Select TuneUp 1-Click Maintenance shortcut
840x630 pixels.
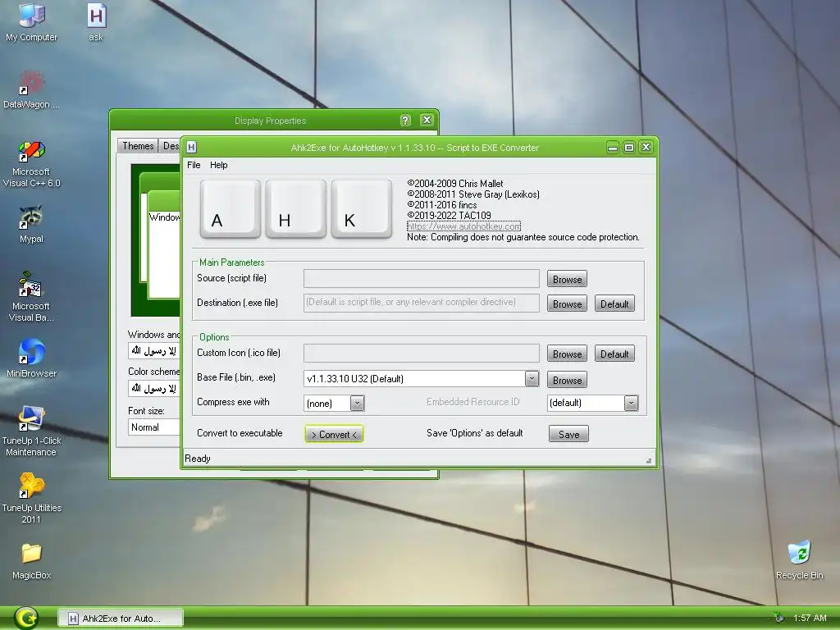click(32, 431)
